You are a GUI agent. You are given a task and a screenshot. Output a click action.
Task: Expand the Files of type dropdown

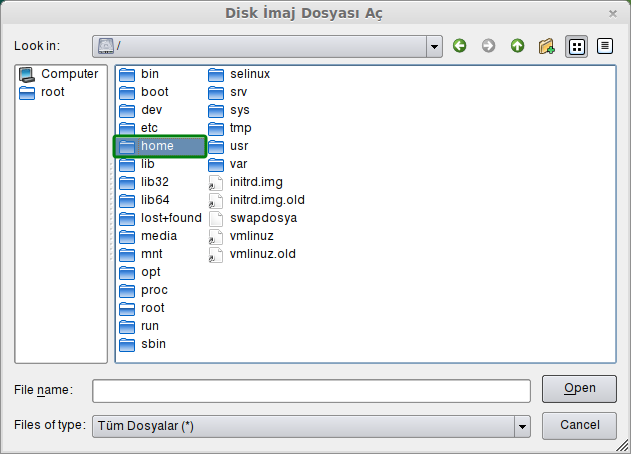click(x=522, y=426)
